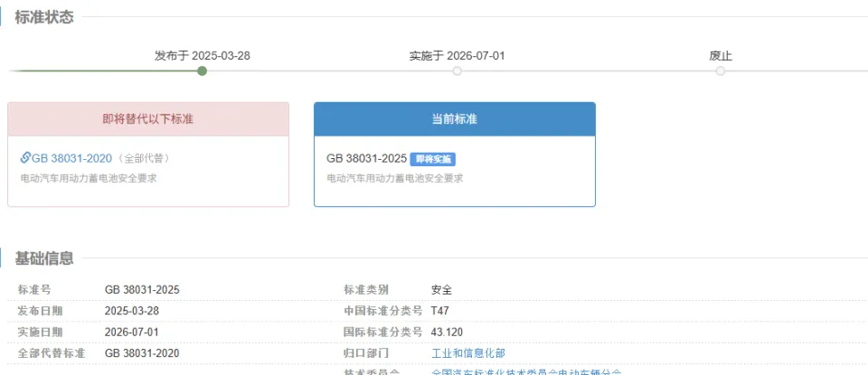The height and width of the screenshot is (375, 868).
Task: Click the 即将替代以下标准 pink header
Action: pyautogui.click(x=148, y=119)
